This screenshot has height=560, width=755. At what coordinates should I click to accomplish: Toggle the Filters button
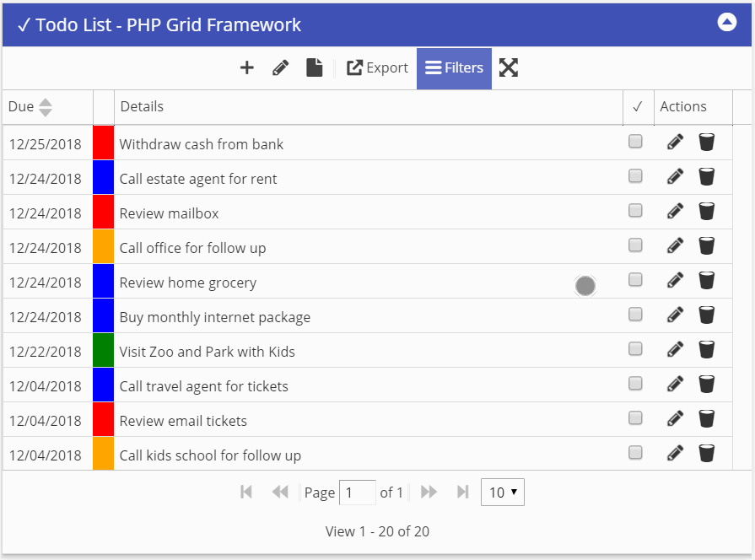point(454,68)
